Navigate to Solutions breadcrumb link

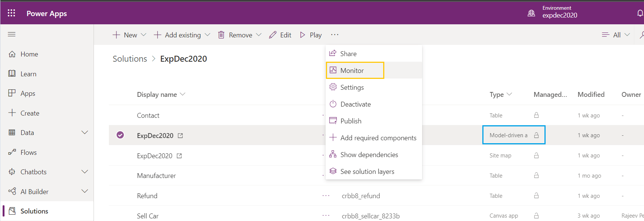click(x=130, y=59)
